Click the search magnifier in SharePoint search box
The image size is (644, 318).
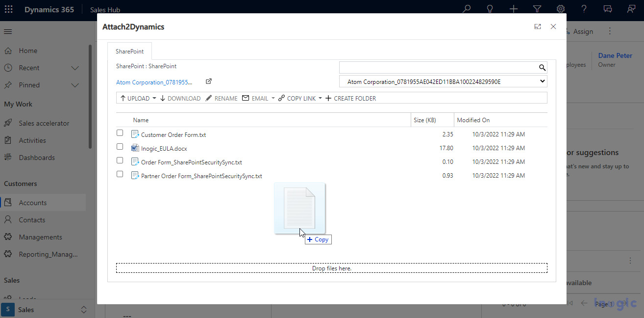pos(542,68)
